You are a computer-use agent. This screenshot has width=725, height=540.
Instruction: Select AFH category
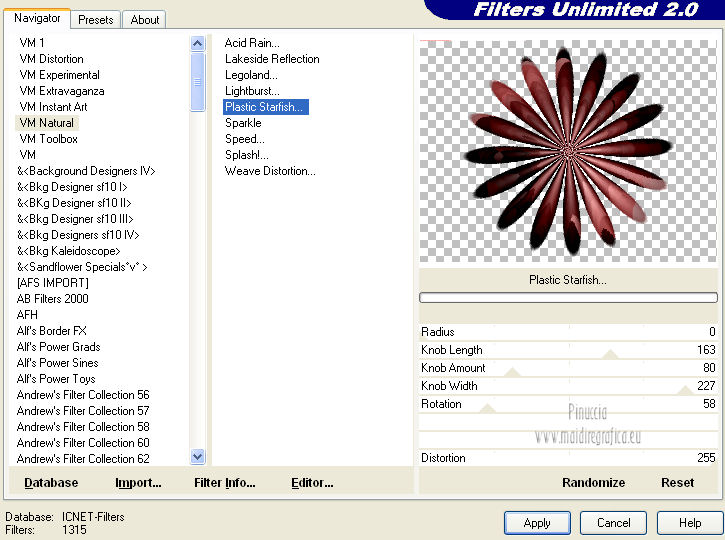27,315
